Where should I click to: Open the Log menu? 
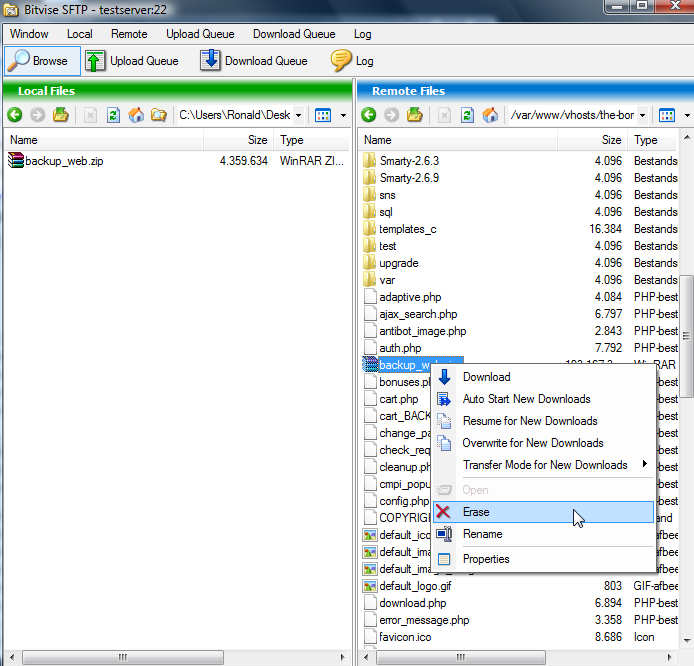pos(362,34)
